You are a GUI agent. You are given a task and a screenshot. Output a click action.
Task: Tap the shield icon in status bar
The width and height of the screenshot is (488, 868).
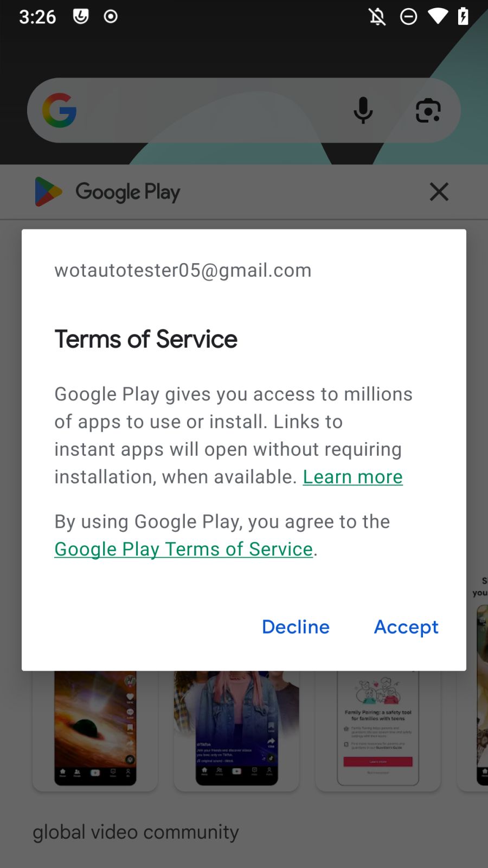pyautogui.click(x=81, y=17)
